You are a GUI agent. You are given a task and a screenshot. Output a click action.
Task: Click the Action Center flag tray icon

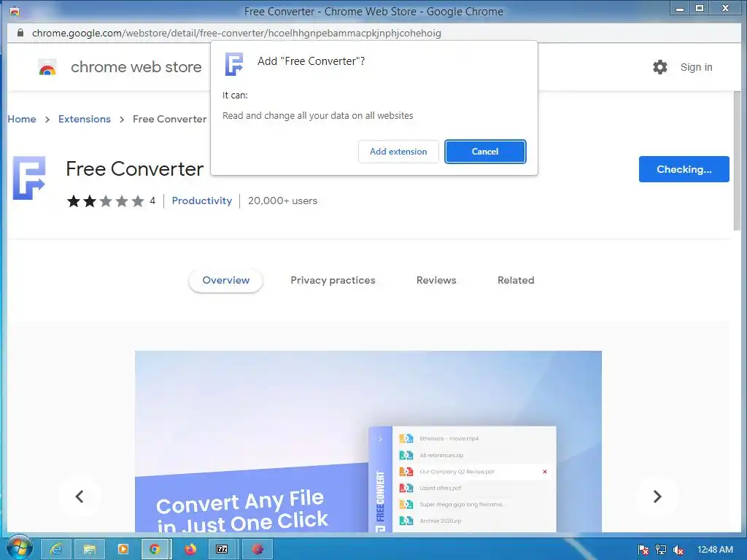(643, 550)
